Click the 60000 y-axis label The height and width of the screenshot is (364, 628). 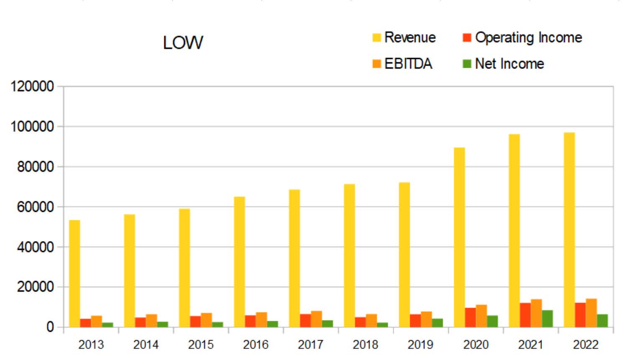click(35, 207)
